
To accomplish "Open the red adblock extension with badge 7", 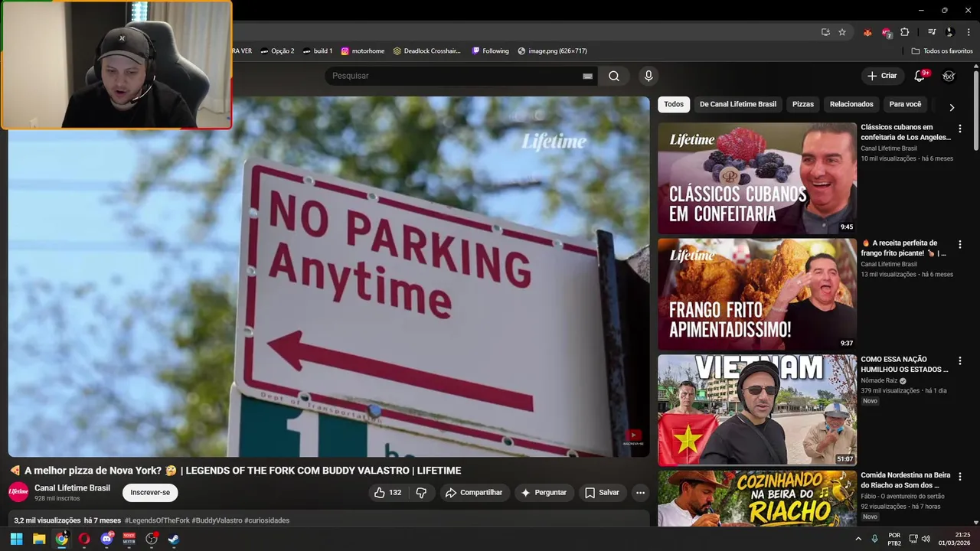I will (887, 32).
